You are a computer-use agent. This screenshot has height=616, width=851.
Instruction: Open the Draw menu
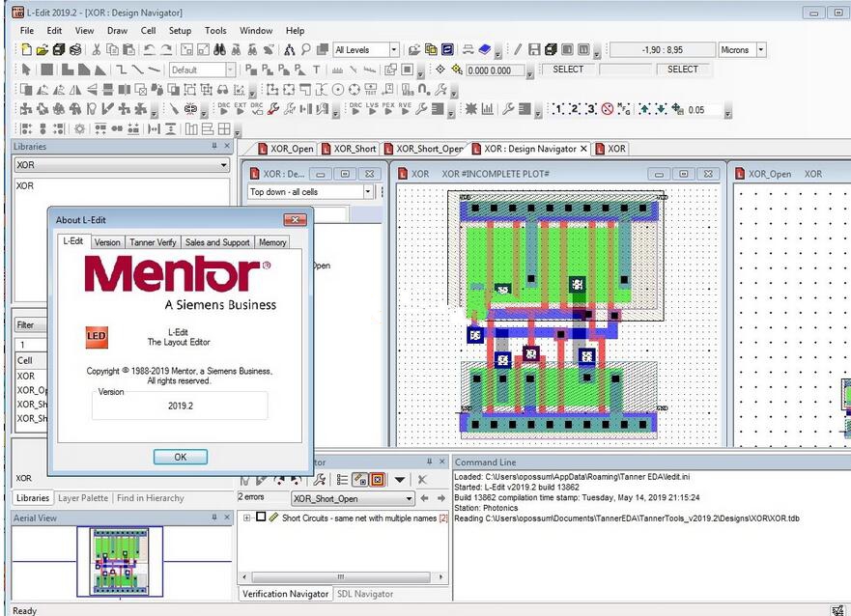[x=117, y=30]
